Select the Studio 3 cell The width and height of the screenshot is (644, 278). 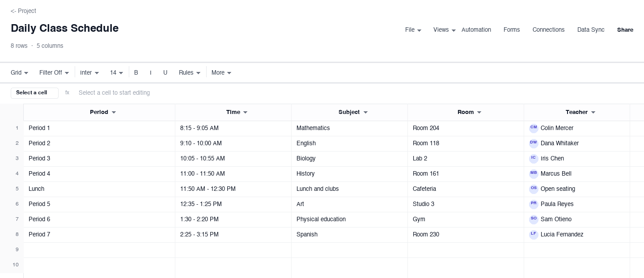click(466, 204)
